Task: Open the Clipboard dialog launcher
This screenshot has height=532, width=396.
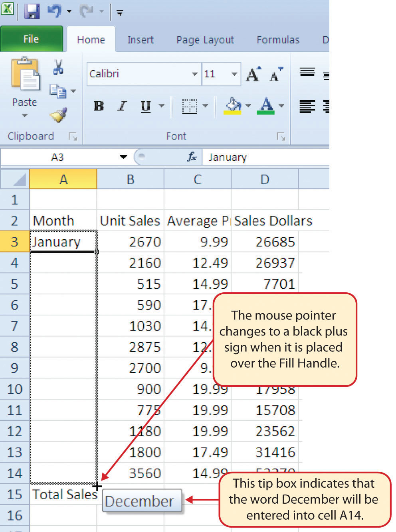Action: pos(73,137)
